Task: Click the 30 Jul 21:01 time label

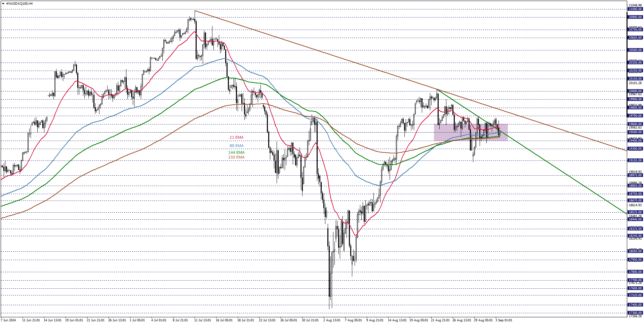Action: [x=310, y=320]
